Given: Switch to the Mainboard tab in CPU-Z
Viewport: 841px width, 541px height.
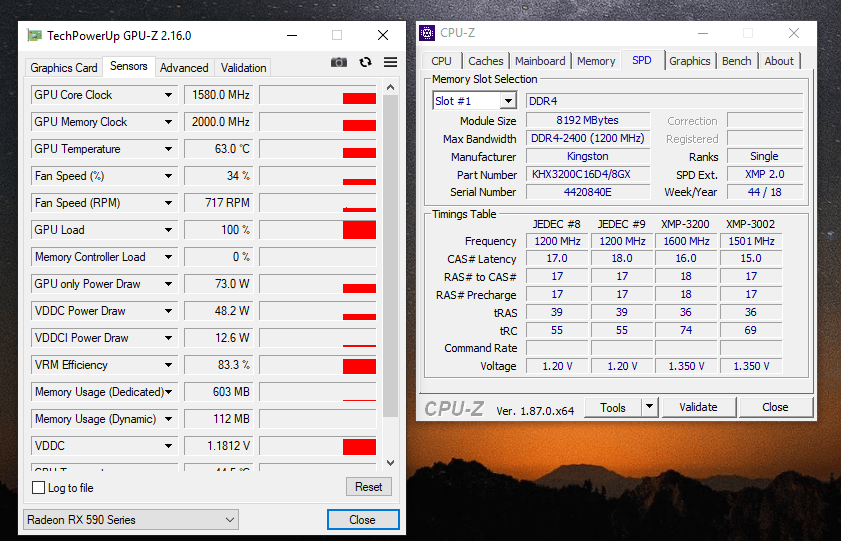Looking at the screenshot, I should point(540,61).
